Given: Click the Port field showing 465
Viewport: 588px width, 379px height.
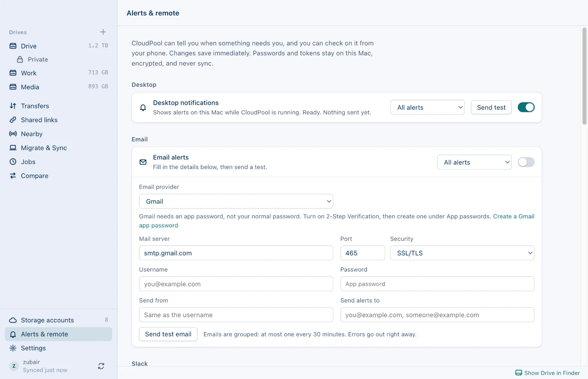Looking at the screenshot, I should 362,253.
